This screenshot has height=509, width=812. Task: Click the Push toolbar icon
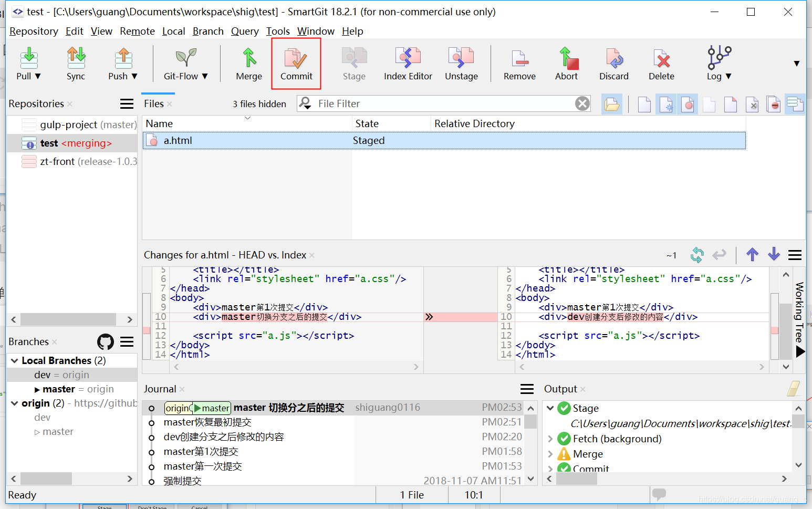(x=123, y=58)
